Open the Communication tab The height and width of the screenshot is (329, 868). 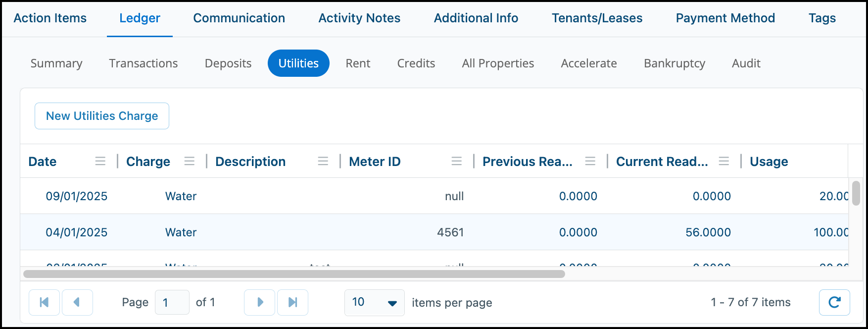[239, 18]
